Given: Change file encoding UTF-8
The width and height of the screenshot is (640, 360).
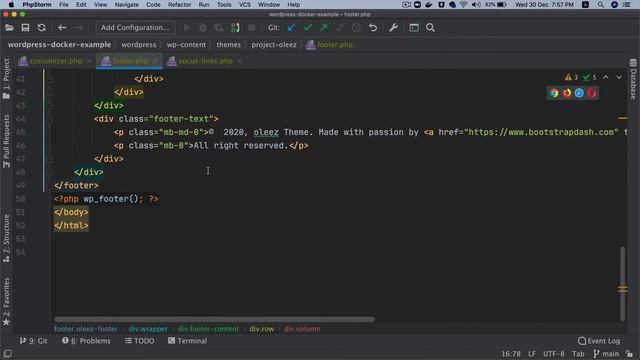Looking at the screenshot, I should pyautogui.click(x=553, y=354).
